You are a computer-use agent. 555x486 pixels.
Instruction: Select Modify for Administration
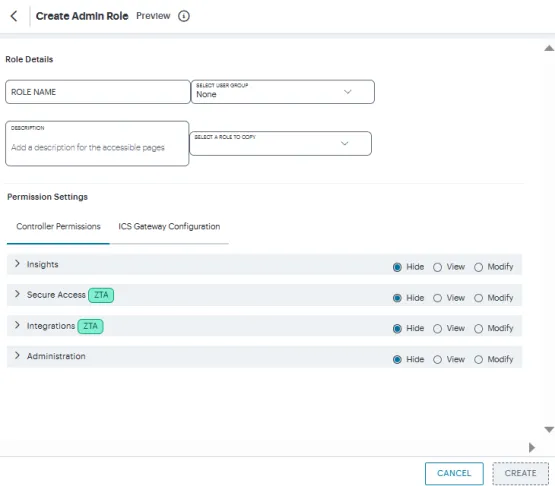tap(478, 360)
